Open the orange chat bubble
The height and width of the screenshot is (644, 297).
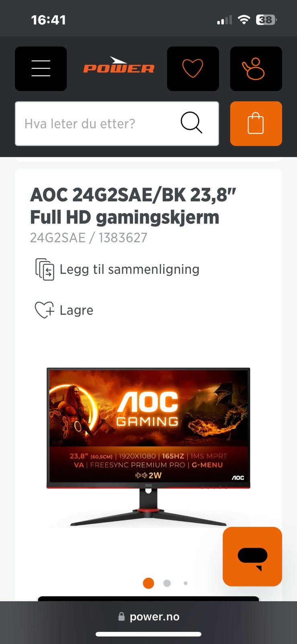tap(252, 556)
